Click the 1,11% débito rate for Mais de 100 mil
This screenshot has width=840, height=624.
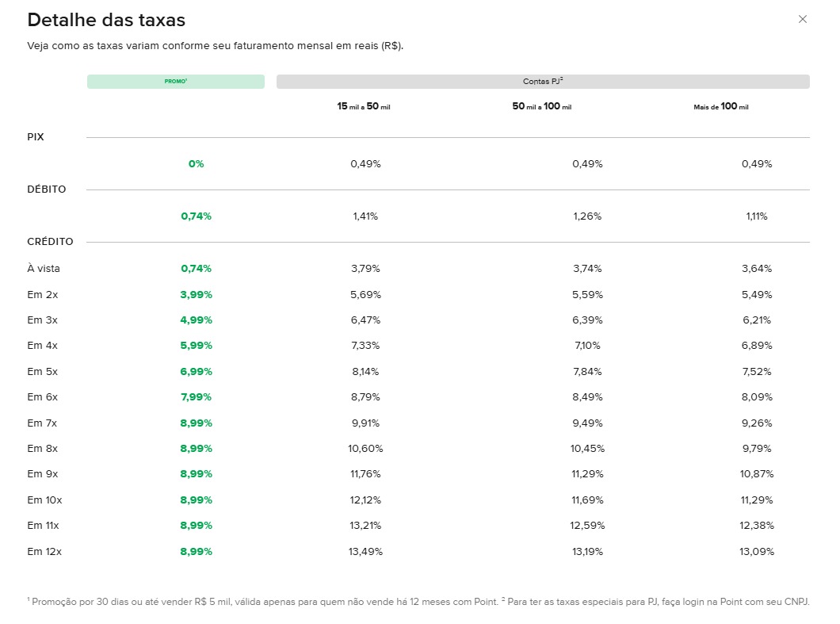[756, 216]
